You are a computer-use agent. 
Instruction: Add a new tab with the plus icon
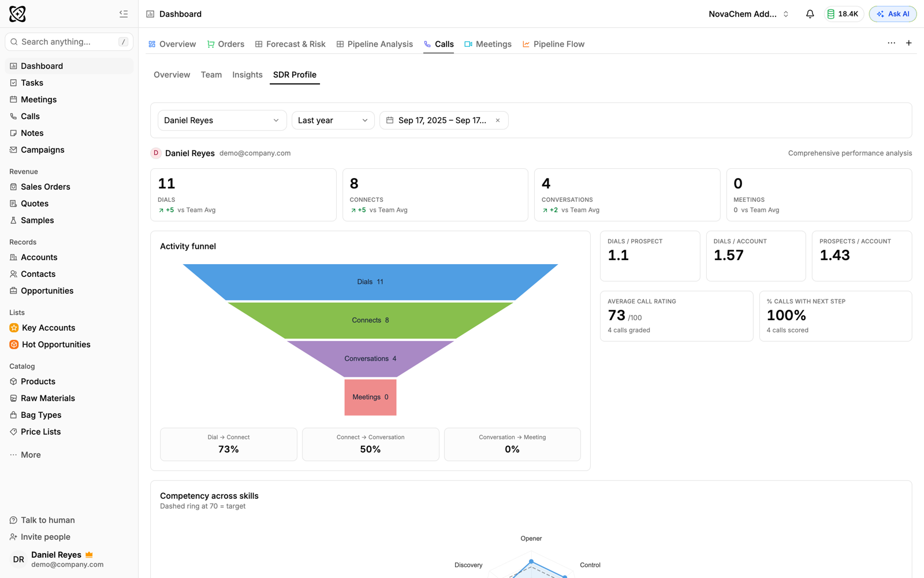tap(908, 43)
